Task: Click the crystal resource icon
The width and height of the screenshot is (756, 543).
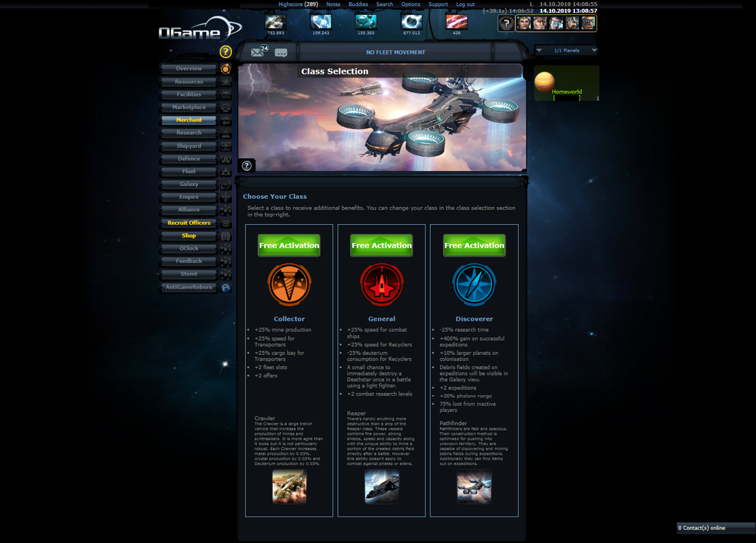Action: pyautogui.click(x=320, y=22)
